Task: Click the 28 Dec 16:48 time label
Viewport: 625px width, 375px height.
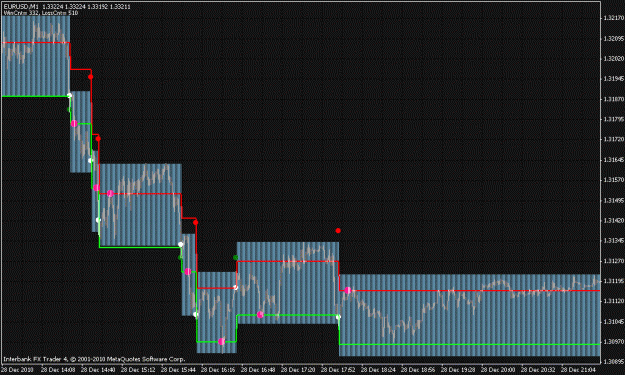Action: 258,370
